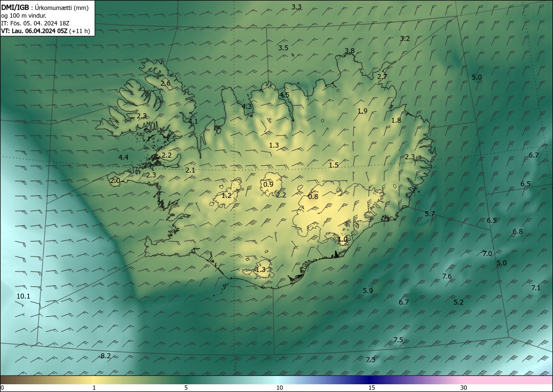Image resolution: width=553 pixels, height=392 pixels.
Task: Click the pale yellow colour band above 1
Action: point(93,380)
